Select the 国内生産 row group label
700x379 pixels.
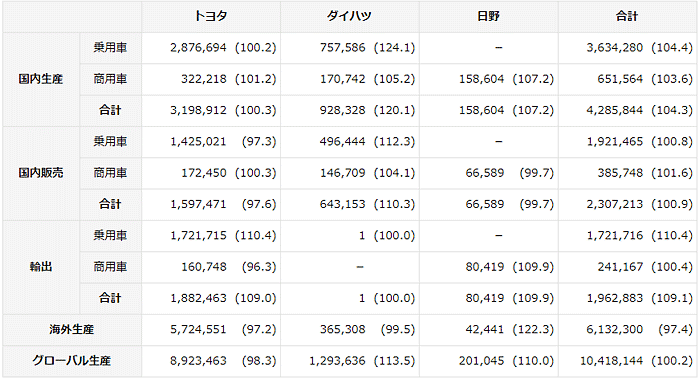pyautogui.click(x=41, y=79)
